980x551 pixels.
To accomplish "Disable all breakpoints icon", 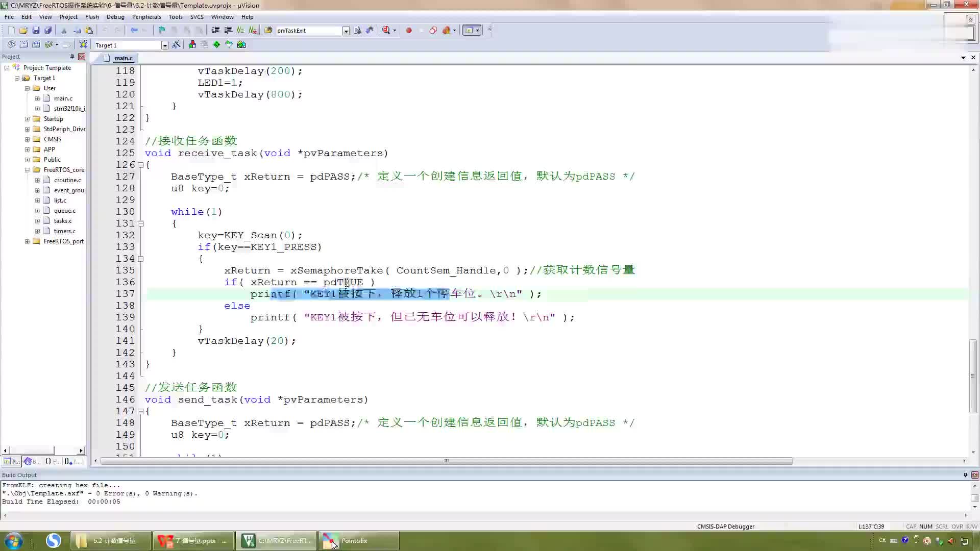I will [433, 30].
